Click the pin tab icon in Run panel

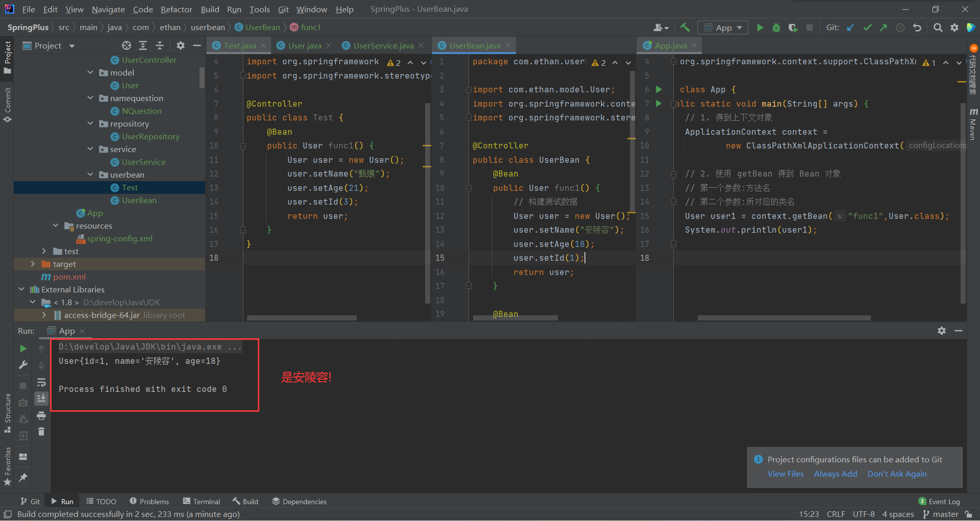pos(23,477)
